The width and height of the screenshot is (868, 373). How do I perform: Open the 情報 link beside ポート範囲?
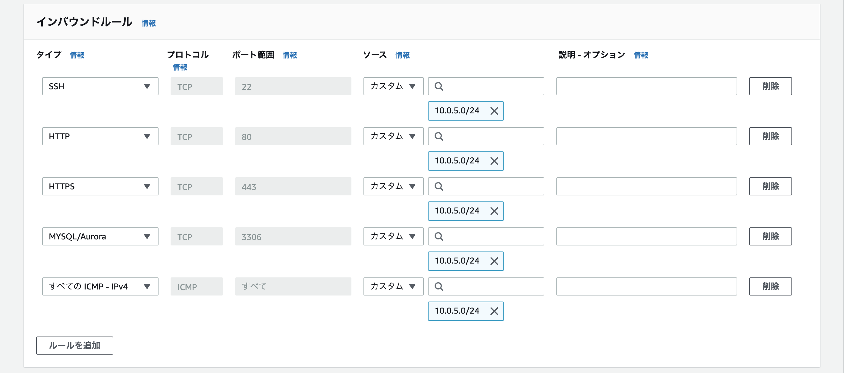coord(289,55)
